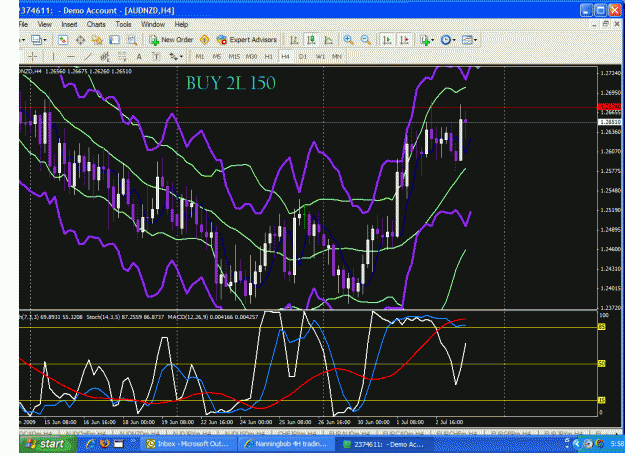Zoom out on the chart

pyautogui.click(x=366, y=40)
